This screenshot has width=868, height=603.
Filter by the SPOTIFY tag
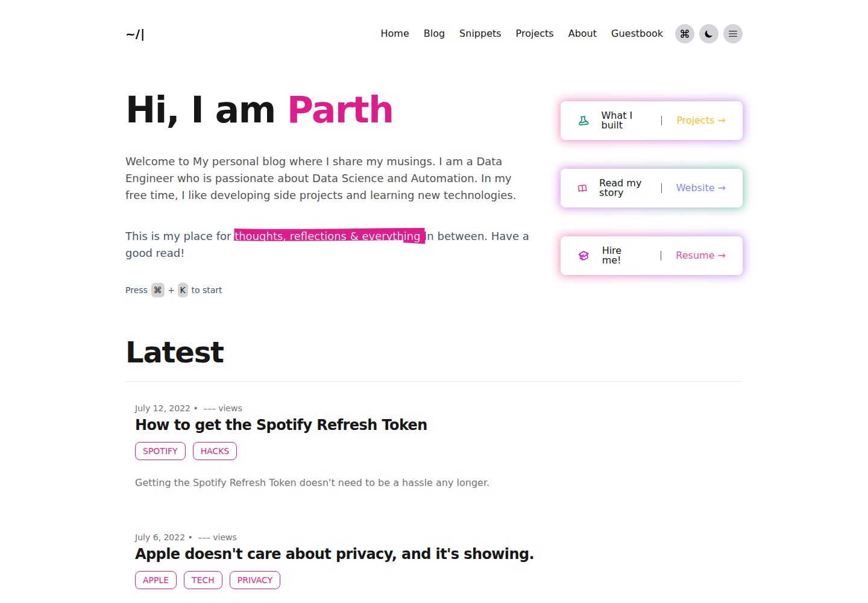[160, 451]
